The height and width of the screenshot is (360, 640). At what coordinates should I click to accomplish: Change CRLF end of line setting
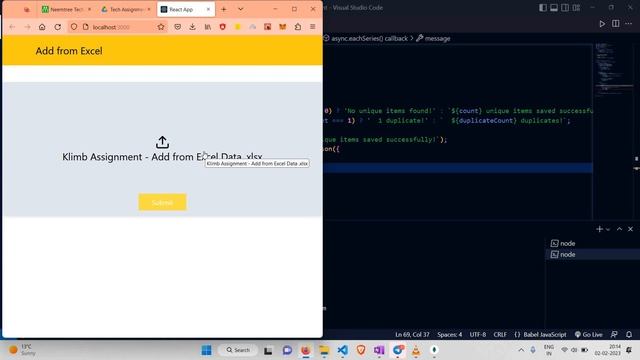(x=500, y=335)
